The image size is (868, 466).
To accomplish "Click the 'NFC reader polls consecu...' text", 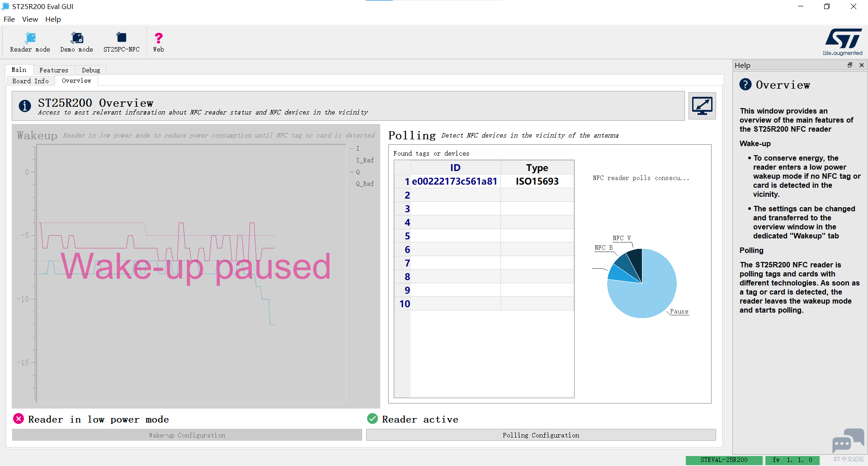I will pos(641,178).
